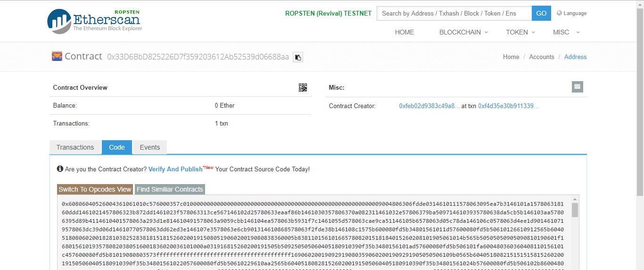
Task: Open the QR code icon
Action: (303, 87)
